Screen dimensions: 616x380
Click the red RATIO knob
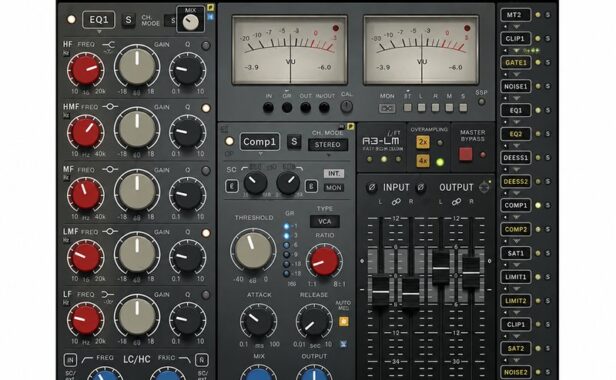[324, 261]
